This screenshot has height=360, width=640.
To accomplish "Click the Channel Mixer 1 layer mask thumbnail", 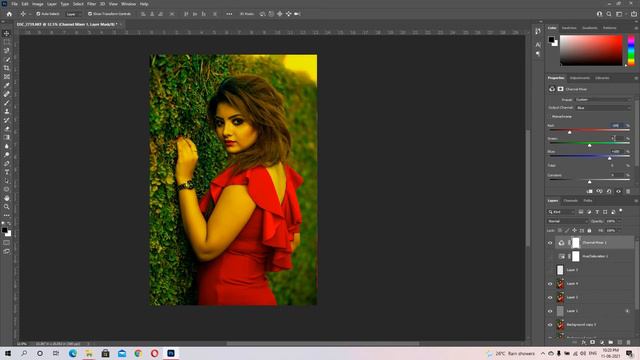I will click(575, 243).
